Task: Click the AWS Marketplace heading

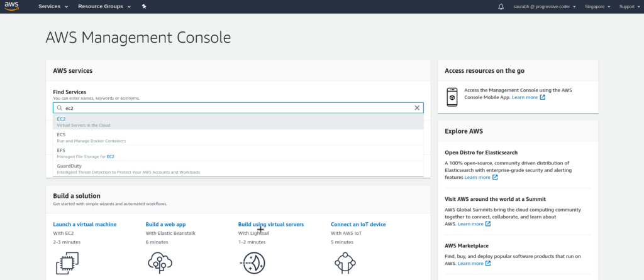Action: (x=467, y=246)
